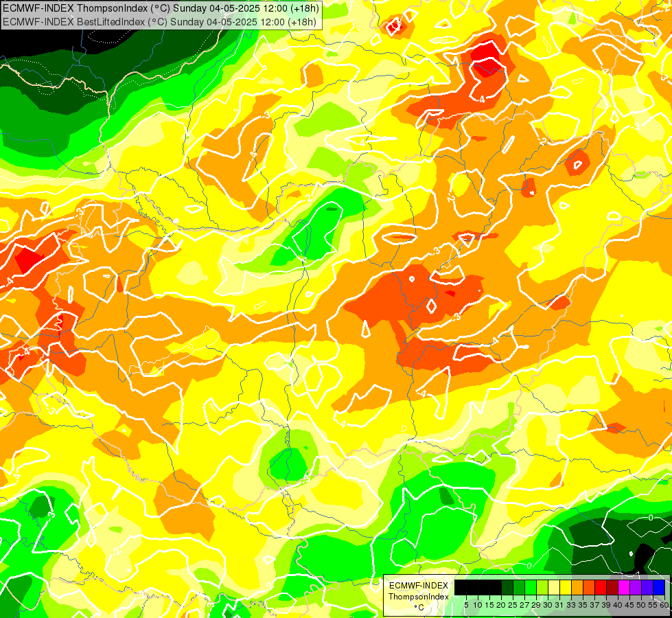The image size is (672, 618).
Task: Click legend tick value '40'
Action: (618, 605)
